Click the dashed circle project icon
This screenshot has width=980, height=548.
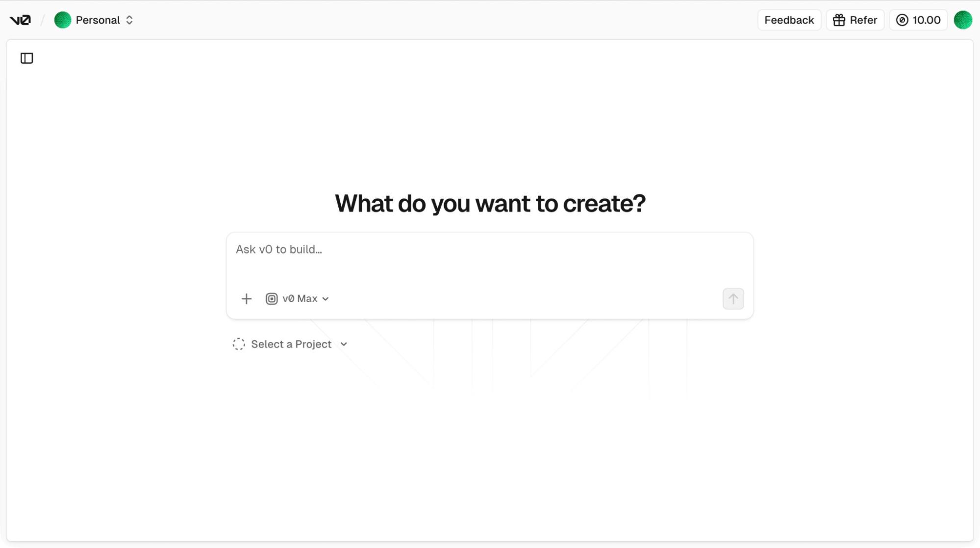[239, 344]
